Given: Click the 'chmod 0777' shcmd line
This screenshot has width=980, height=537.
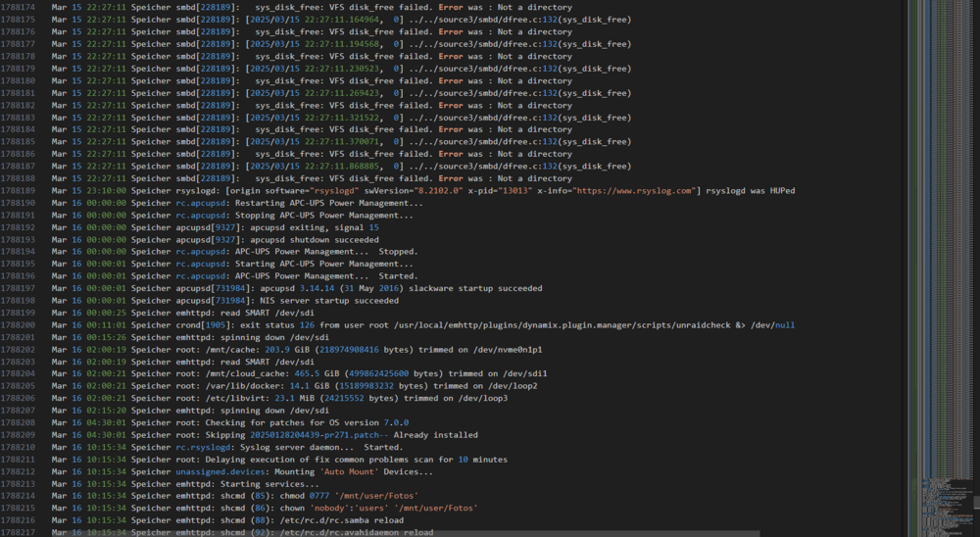Looking at the screenshot, I should [x=235, y=496].
